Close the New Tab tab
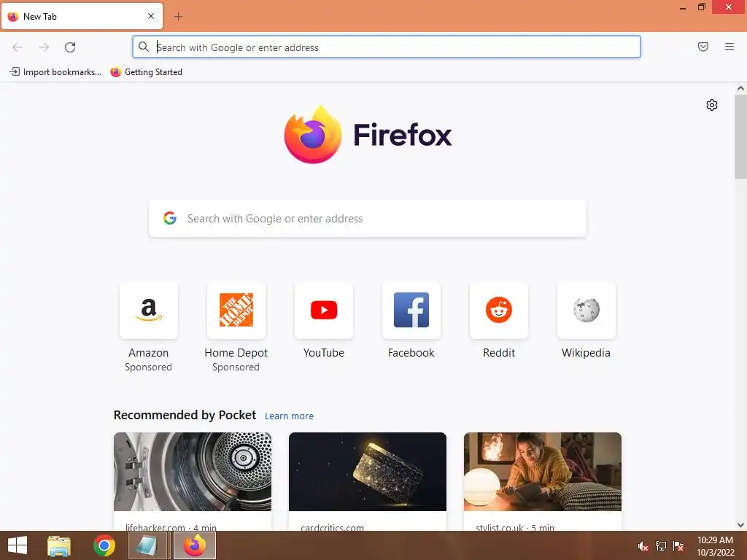The height and width of the screenshot is (560, 747). [x=151, y=16]
